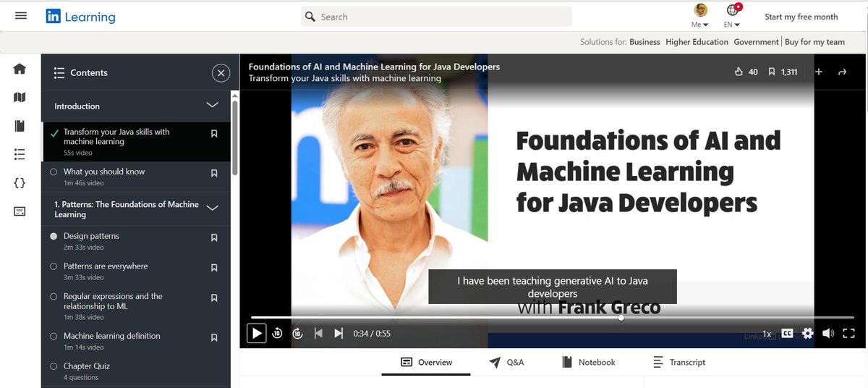Click the contents panel scrollbar
Viewport: 868px width, 388px height.
point(234,138)
